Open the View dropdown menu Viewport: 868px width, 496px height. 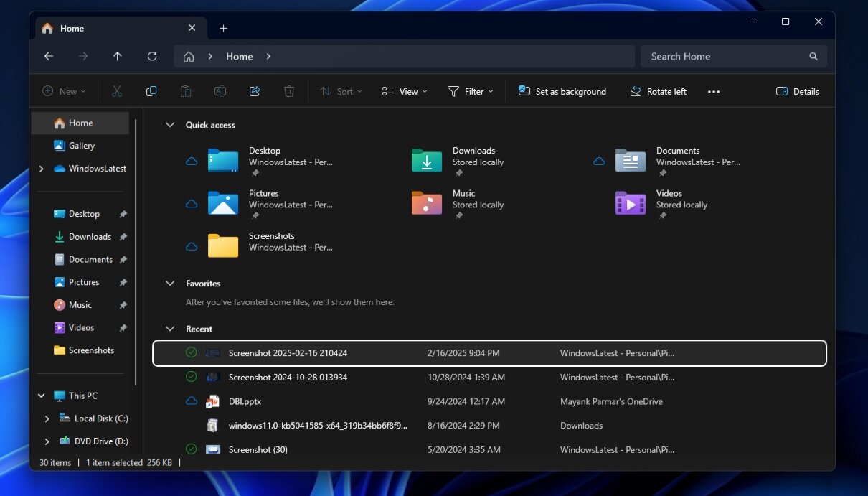coord(405,91)
